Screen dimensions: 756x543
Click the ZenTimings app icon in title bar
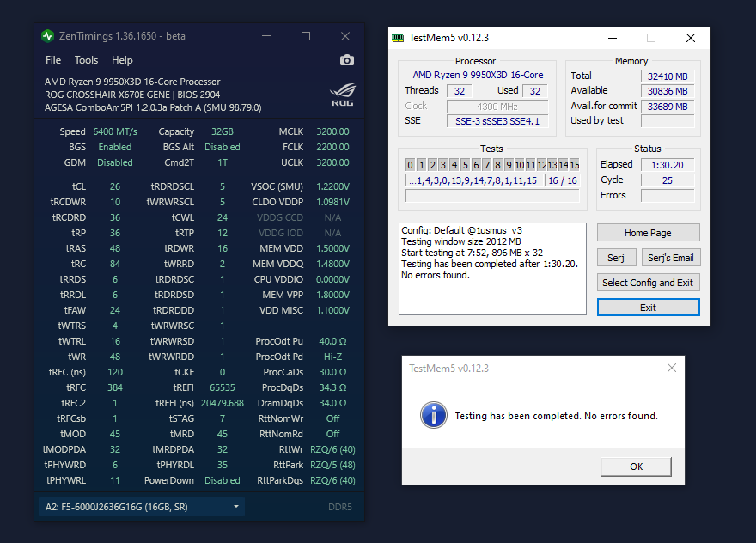tap(48, 36)
